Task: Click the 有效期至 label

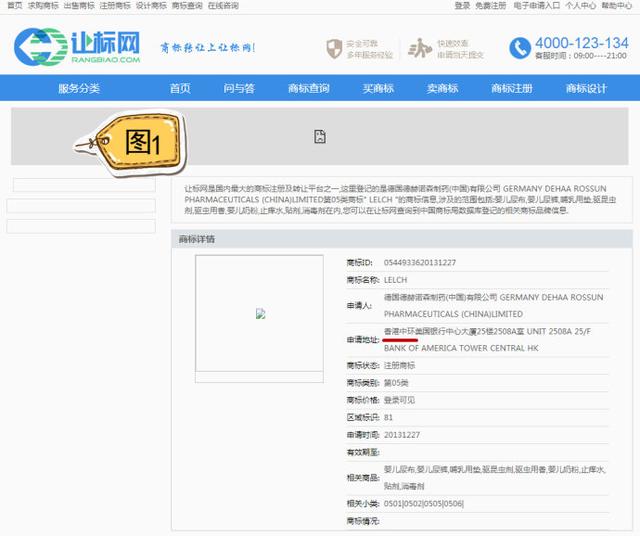Action: (x=363, y=452)
